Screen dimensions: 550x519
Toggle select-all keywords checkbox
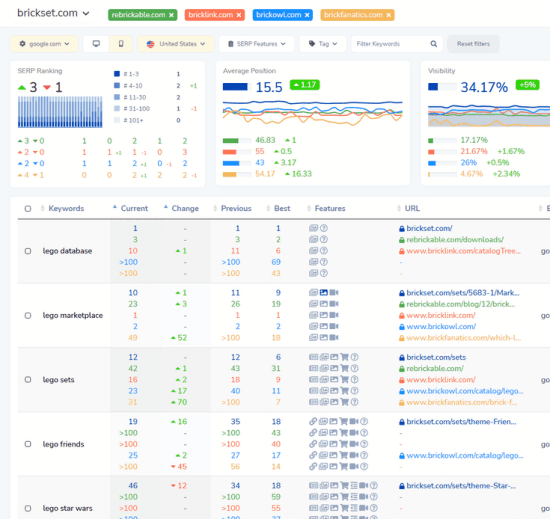coord(28,209)
